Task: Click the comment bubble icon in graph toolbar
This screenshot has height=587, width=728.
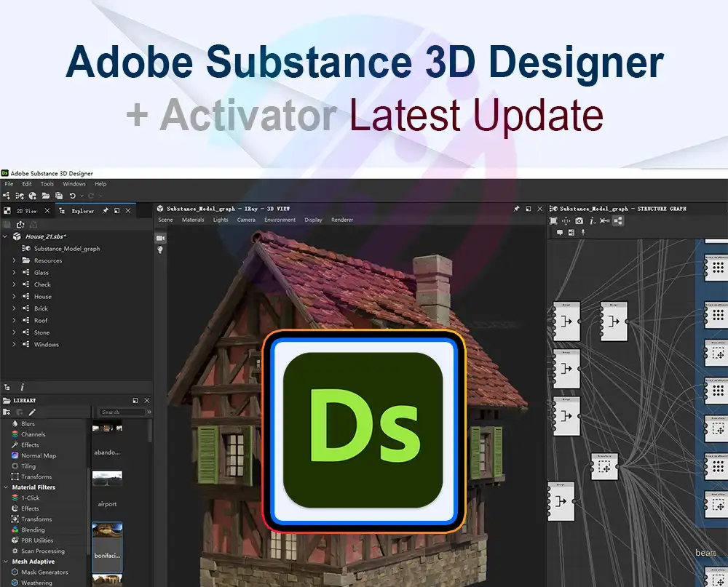Action: click(x=559, y=233)
